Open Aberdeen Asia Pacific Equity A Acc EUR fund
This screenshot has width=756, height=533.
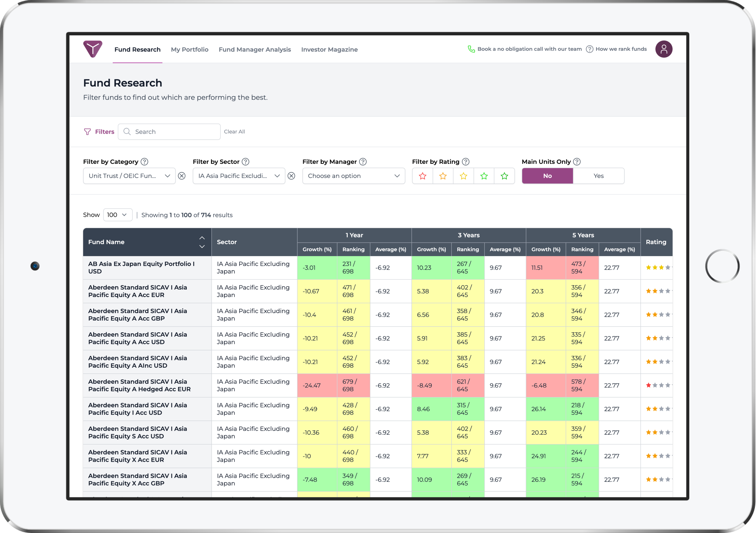pyautogui.click(x=137, y=291)
